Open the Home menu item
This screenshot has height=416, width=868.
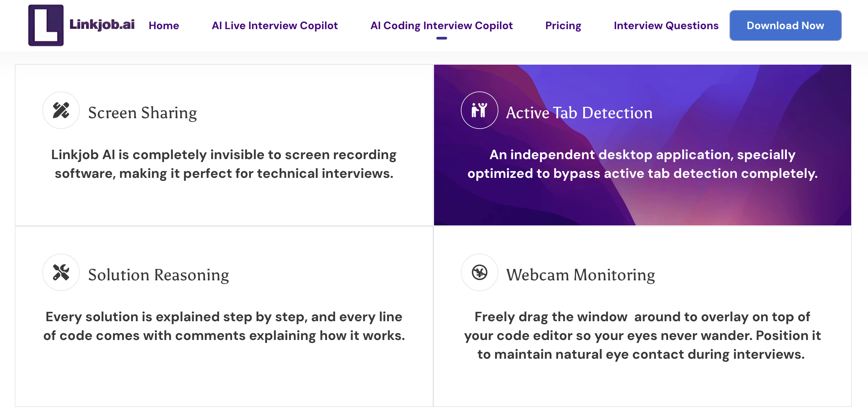tap(164, 25)
